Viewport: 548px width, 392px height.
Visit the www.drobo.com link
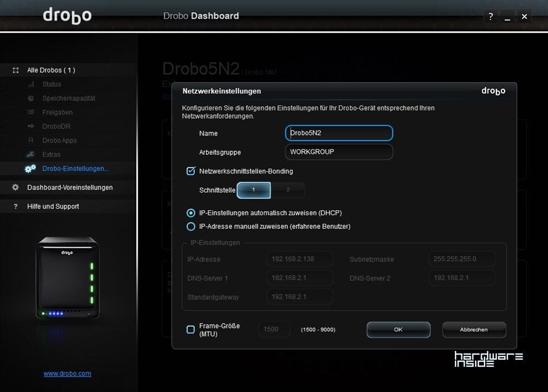(x=67, y=373)
